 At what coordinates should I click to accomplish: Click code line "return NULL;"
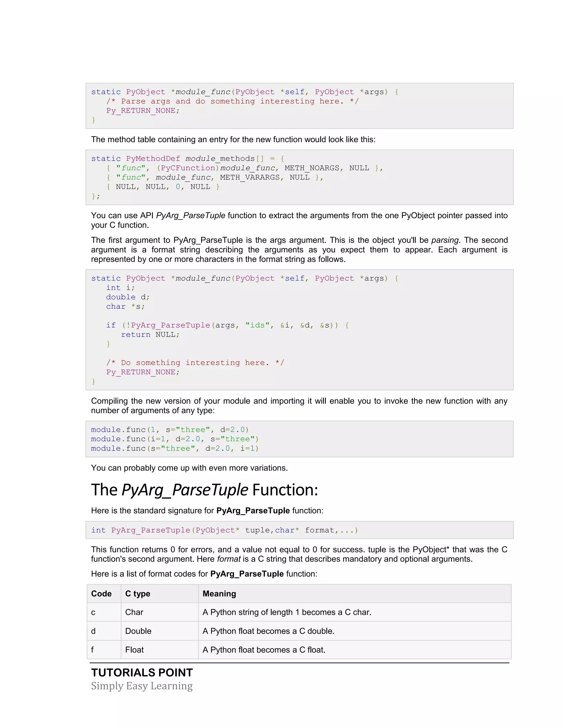150,334
